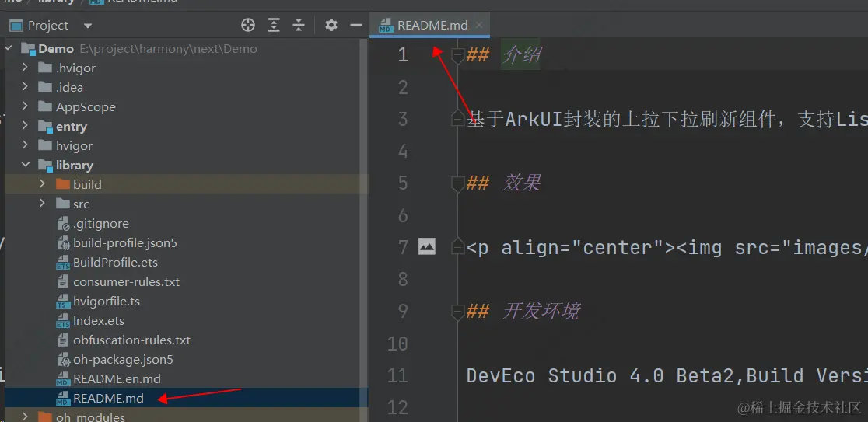Click the Select Opened File target icon
868x422 pixels.
point(248,25)
